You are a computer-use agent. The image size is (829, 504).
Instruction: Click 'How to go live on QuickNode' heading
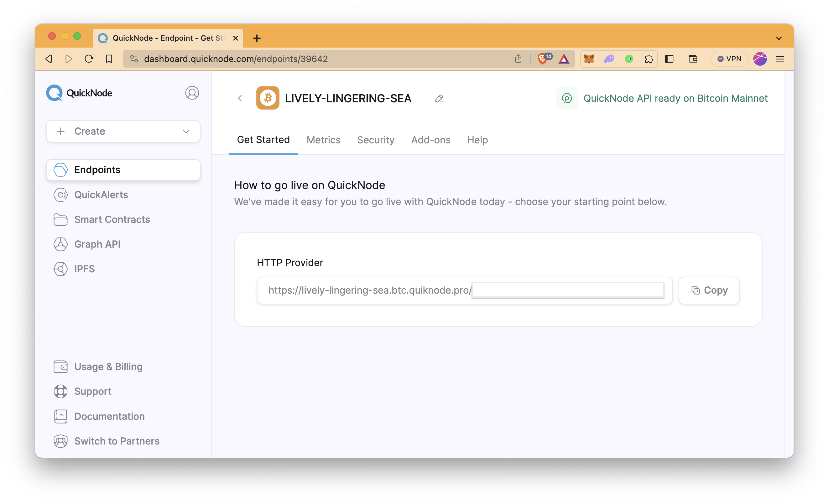click(x=310, y=185)
